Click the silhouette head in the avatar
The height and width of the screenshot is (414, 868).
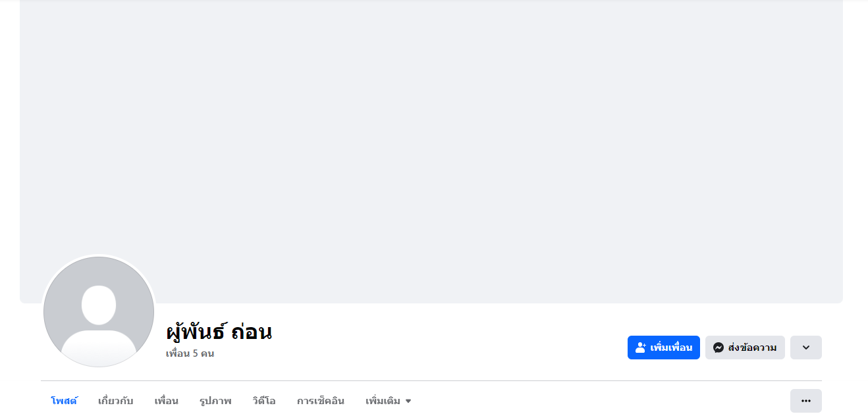[99, 305]
